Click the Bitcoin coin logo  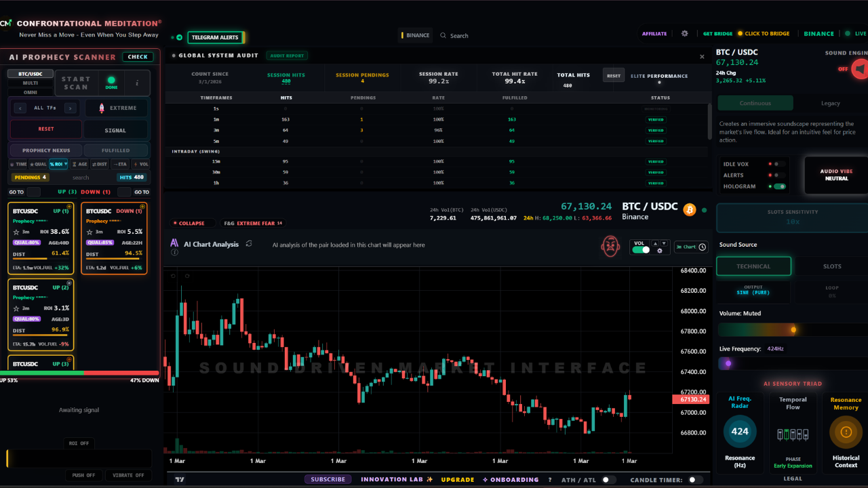click(x=690, y=210)
